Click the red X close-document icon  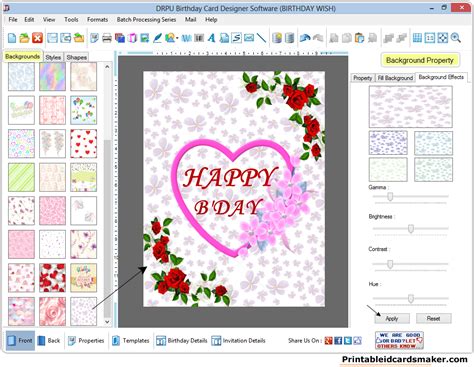pos(37,38)
